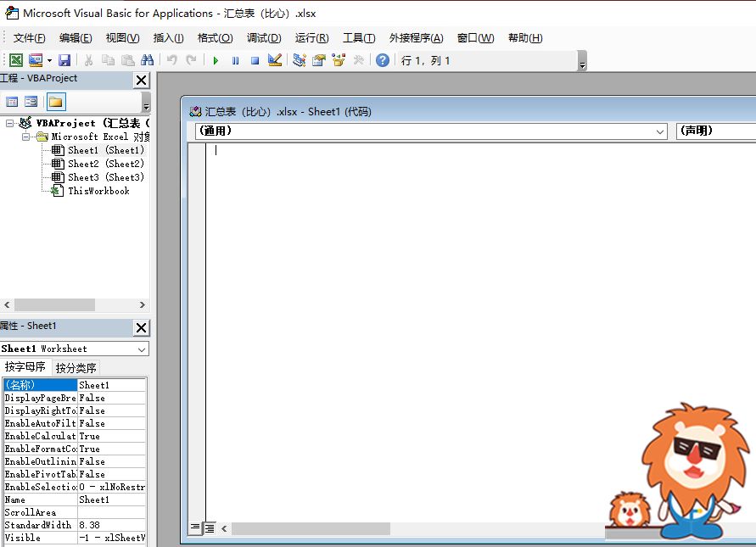The height and width of the screenshot is (547, 756).
Task: Open the 工具(T) menu
Action: click(x=359, y=38)
